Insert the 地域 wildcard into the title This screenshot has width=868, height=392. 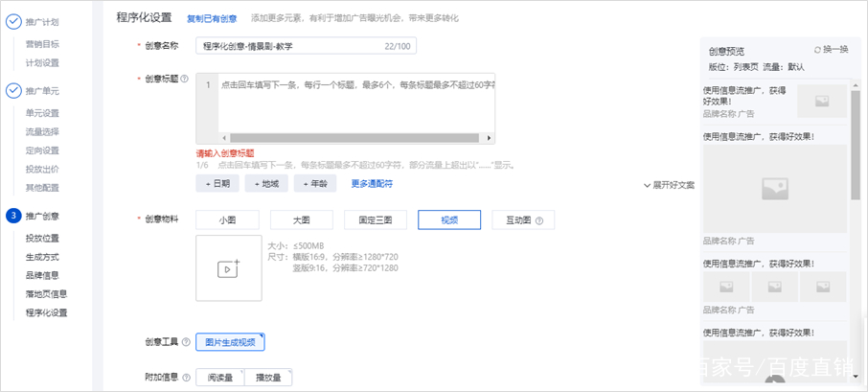tap(265, 184)
